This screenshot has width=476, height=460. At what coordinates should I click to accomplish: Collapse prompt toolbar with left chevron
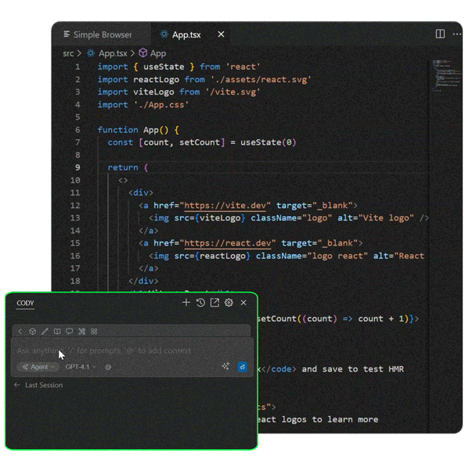coord(20,332)
